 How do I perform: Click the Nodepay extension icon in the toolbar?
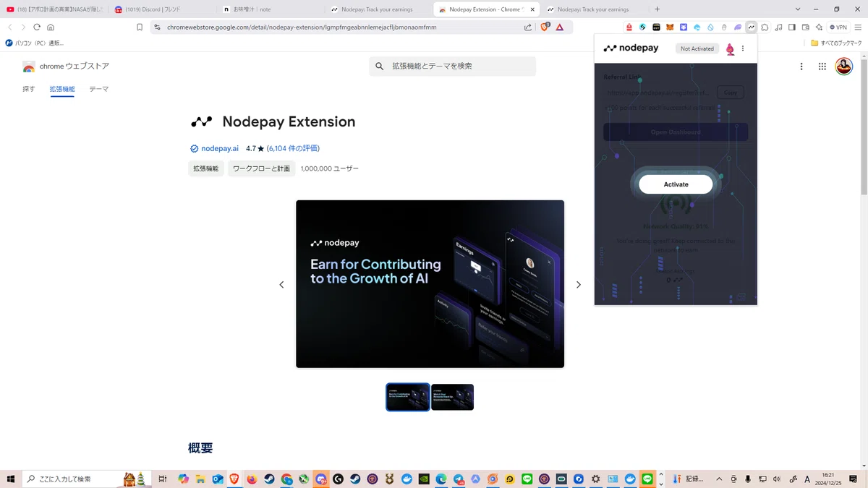click(752, 27)
